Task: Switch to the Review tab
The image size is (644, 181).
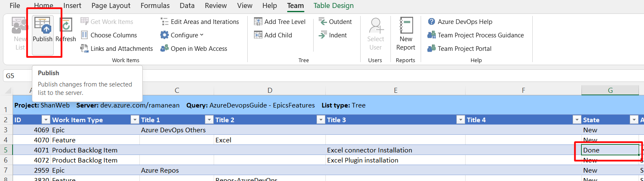Action: 216,5
